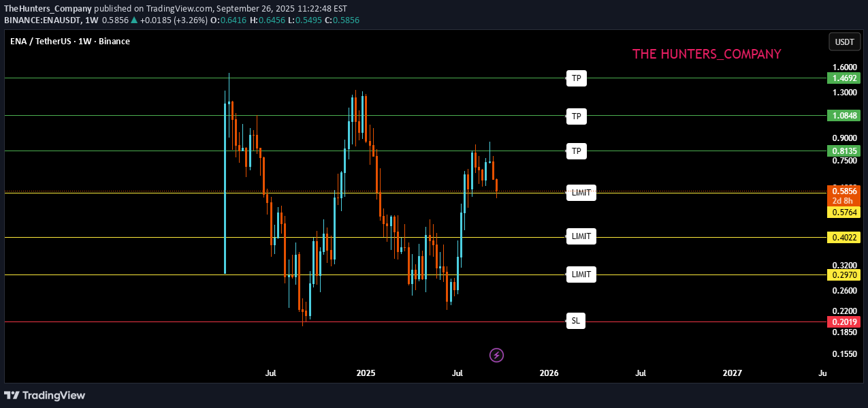Open the USDT currency selector
This screenshot has height=408, width=868.
click(x=844, y=42)
